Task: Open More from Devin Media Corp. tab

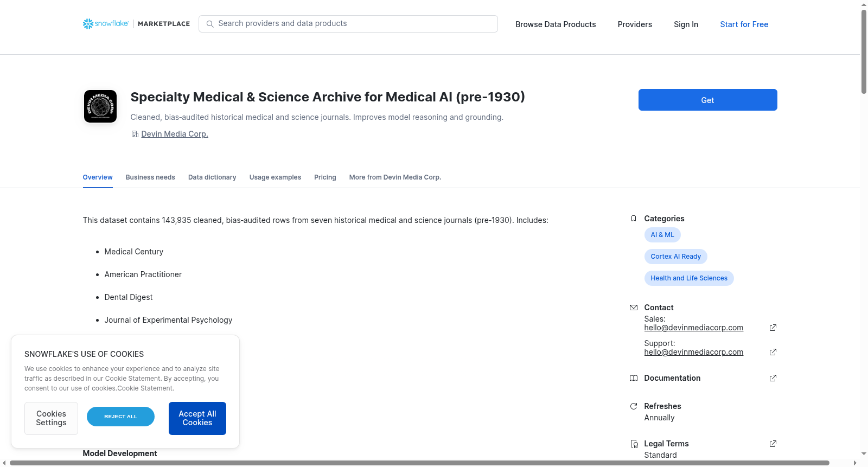Action: 395,177
